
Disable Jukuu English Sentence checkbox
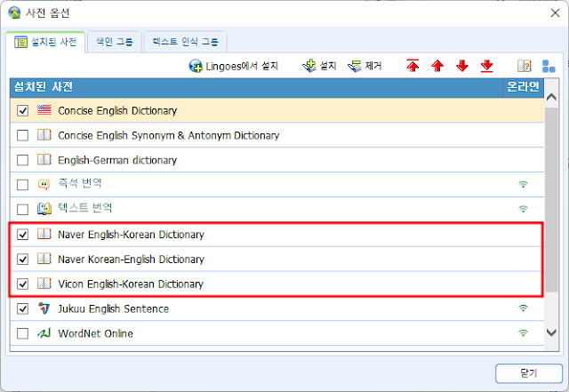22,308
